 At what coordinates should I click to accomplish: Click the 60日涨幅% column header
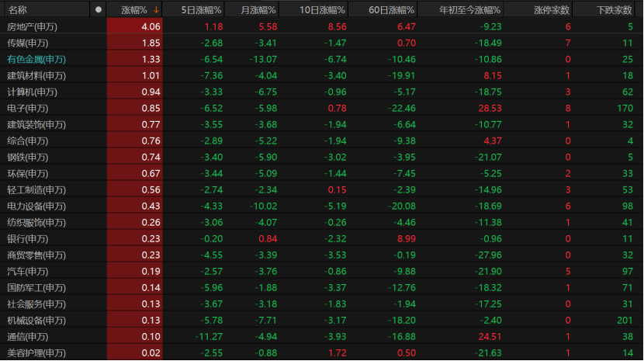pos(391,10)
